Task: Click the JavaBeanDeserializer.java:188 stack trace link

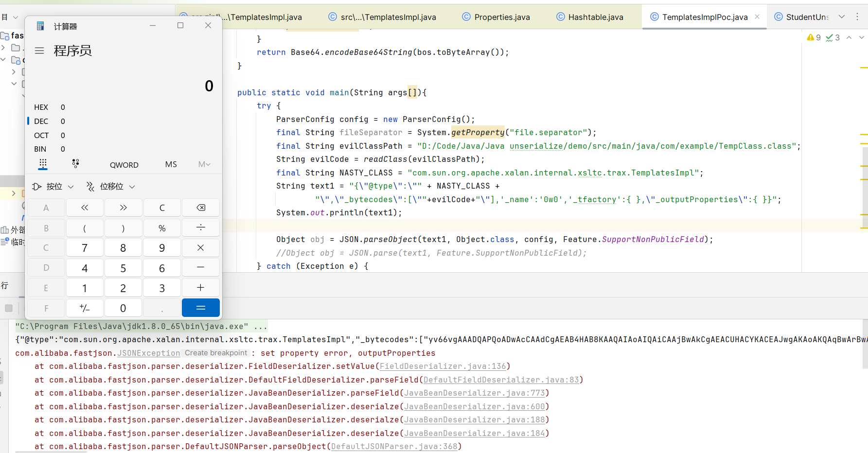Action: coord(474,419)
